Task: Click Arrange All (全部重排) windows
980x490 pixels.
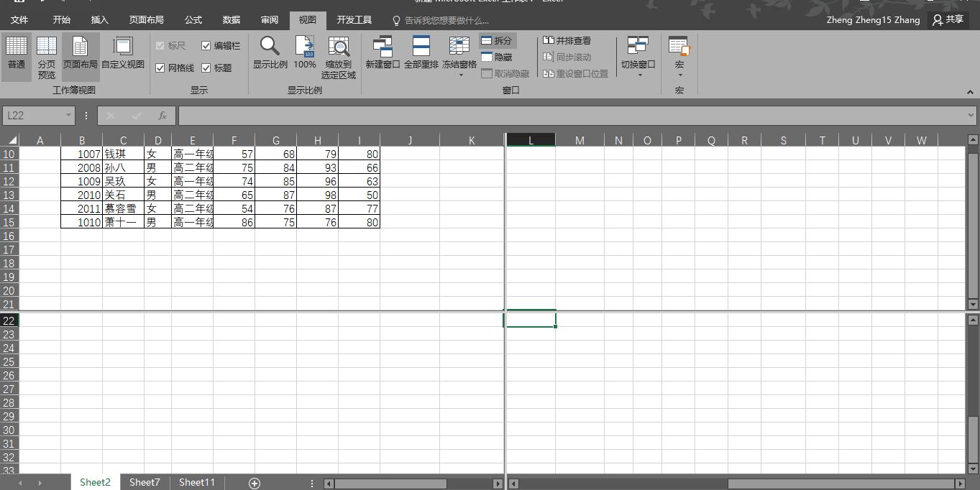Action: click(x=421, y=54)
